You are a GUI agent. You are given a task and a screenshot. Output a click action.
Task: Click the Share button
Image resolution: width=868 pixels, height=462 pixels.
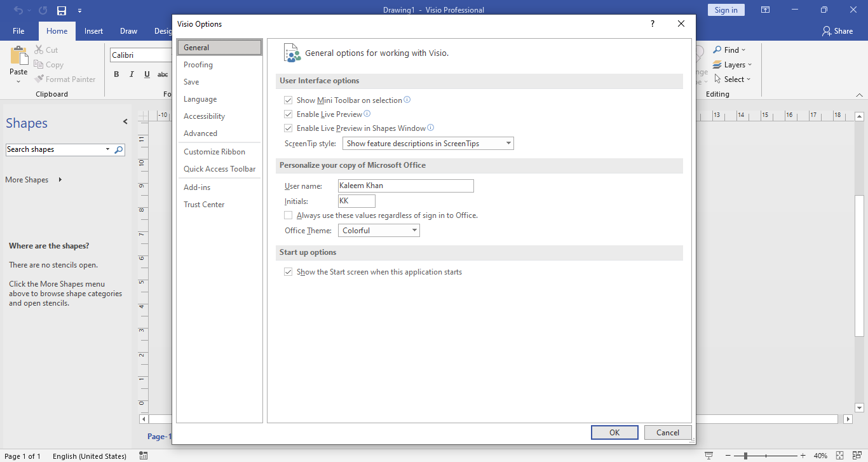(837, 31)
